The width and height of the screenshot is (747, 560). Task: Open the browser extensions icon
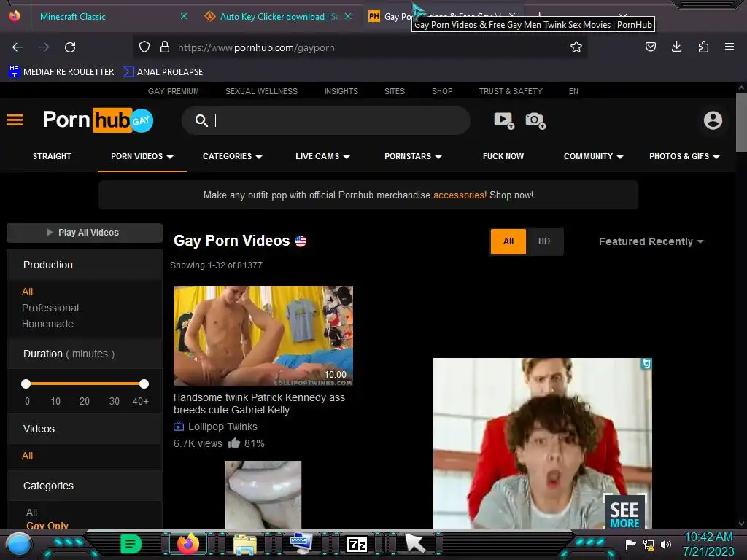(703, 47)
